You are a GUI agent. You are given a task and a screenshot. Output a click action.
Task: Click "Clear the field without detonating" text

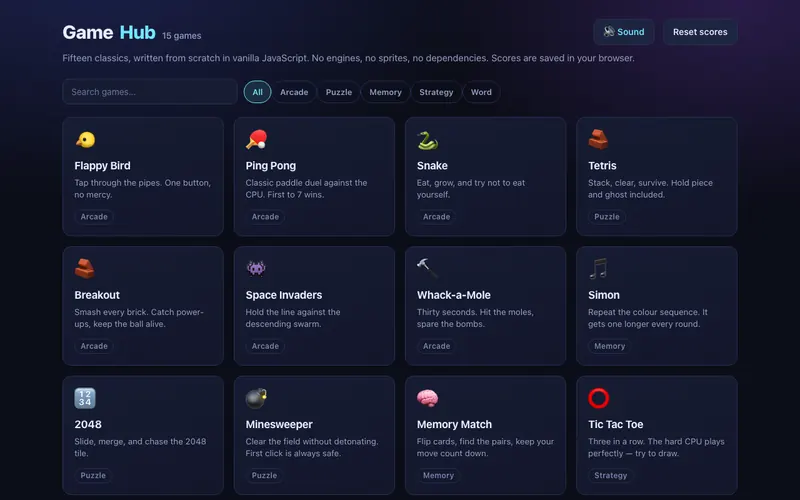pos(312,447)
